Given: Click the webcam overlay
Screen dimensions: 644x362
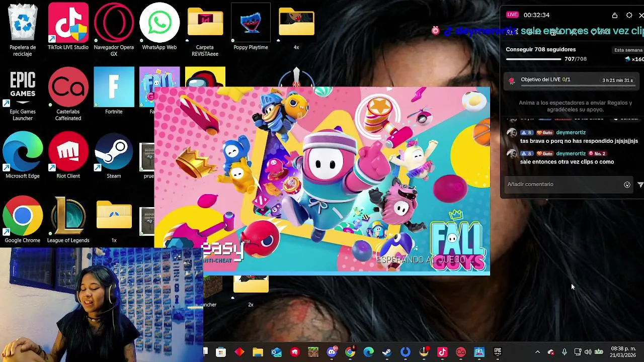Looking at the screenshot, I should [x=102, y=305].
